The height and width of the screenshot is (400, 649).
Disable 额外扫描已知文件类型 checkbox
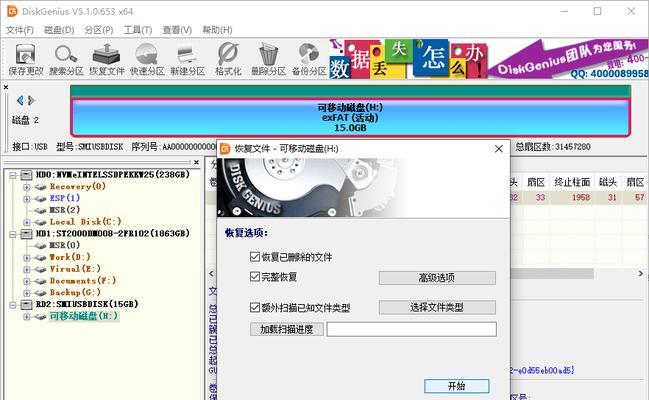pyautogui.click(x=254, y=307)
